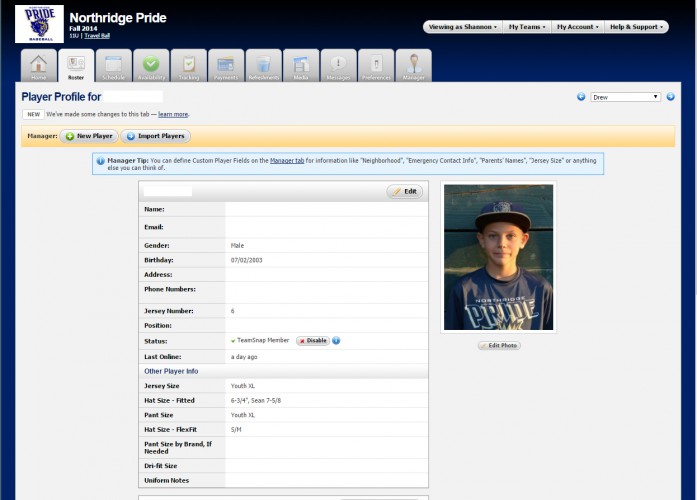Viewport: 697px width, 500px height.
Task: Go to the Availability checkmark tab
Action: 151,65
